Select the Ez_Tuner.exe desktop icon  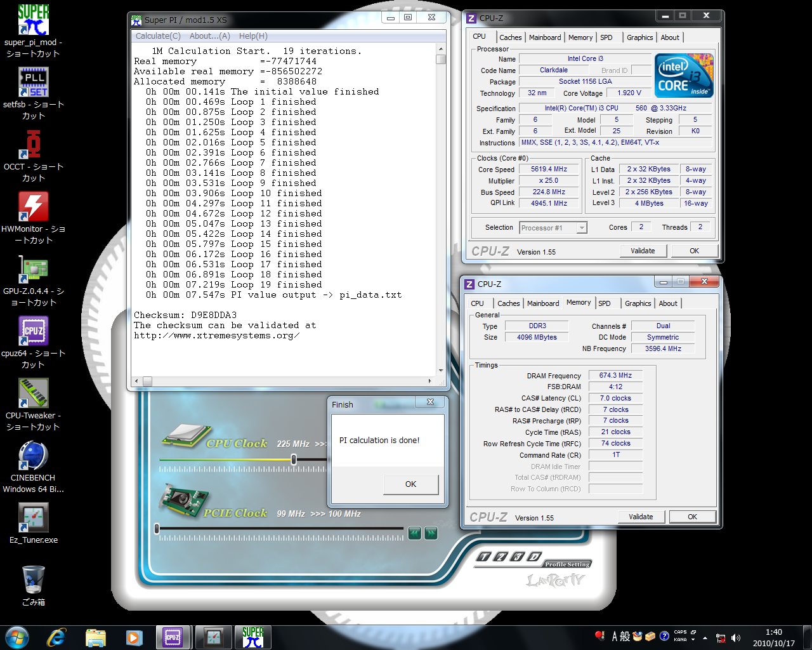tap(33, 524)
